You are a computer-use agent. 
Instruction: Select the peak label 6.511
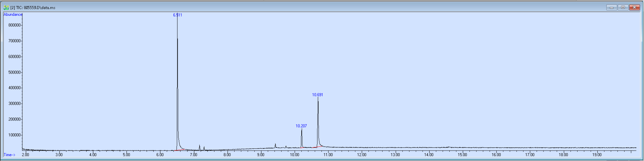coord(177,15)
